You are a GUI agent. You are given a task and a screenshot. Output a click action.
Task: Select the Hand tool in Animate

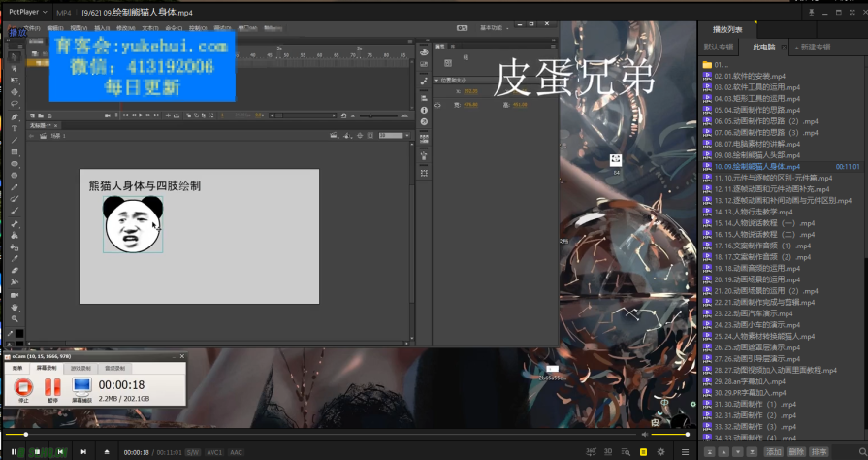(x=15, y=307)
